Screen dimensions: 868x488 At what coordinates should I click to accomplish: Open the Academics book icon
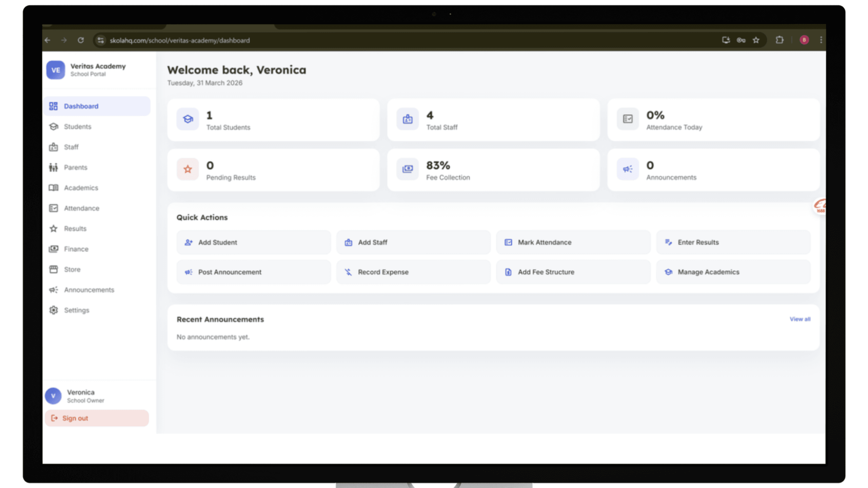pyautogui.click(x=54, y=188)
